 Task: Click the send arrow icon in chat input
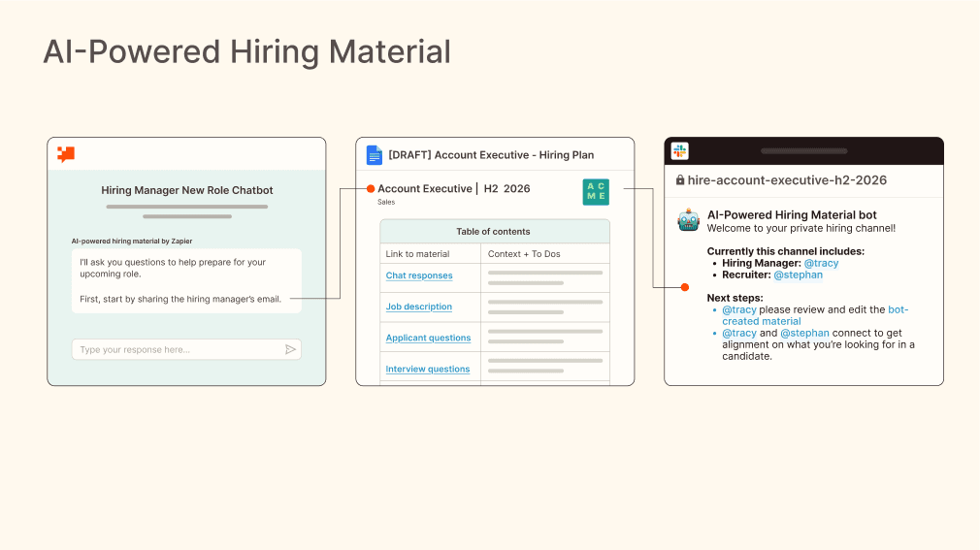coord(290,349)
